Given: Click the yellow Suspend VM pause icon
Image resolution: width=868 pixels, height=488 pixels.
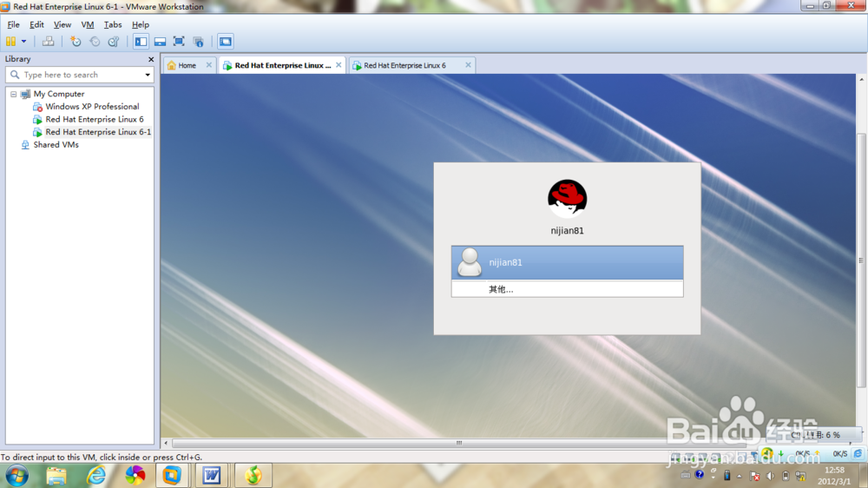Looking at the screenshot, I should pos(10,42).
